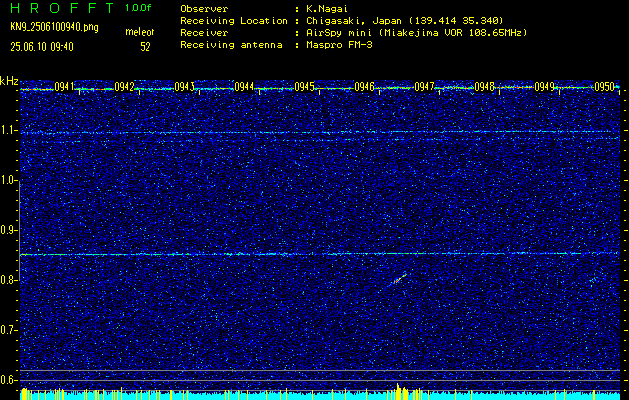Select the version label 1.00f
The height and width of the screenshot is (400, 629).
tap(138, 8)
